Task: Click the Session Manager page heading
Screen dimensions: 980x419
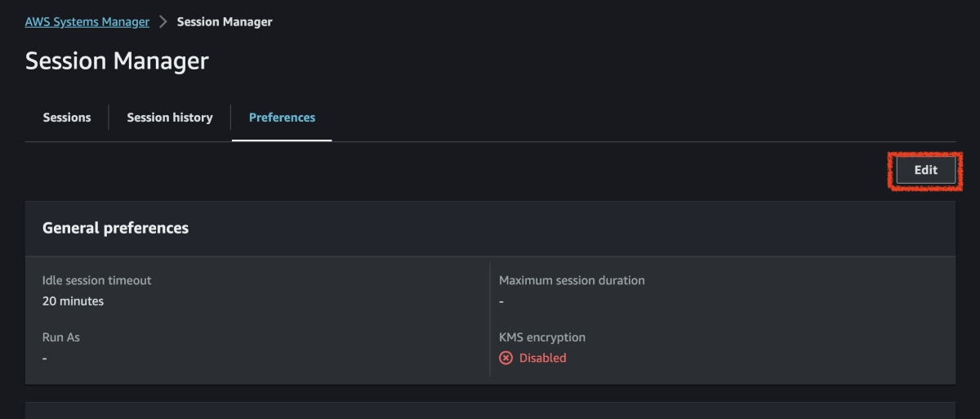Action: [x=117, y=60]
